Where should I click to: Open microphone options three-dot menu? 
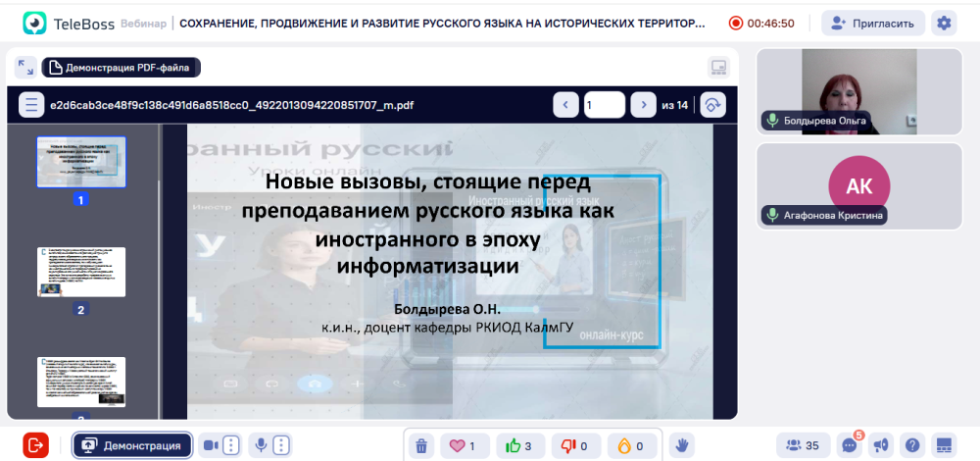click(x=282, y=445)
